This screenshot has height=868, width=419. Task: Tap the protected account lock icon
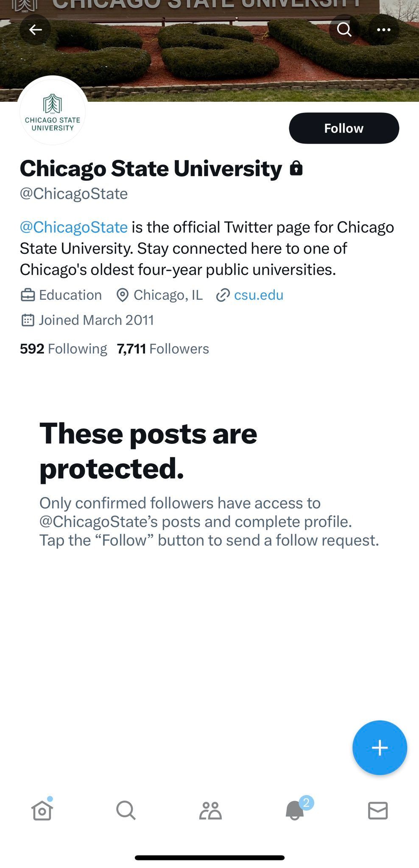pyautogui.click(x=296, y=168)
